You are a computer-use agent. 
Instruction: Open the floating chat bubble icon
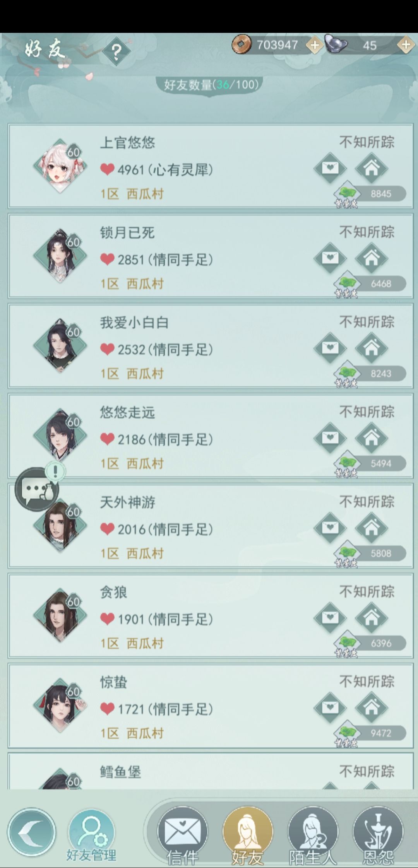[37, 489]
